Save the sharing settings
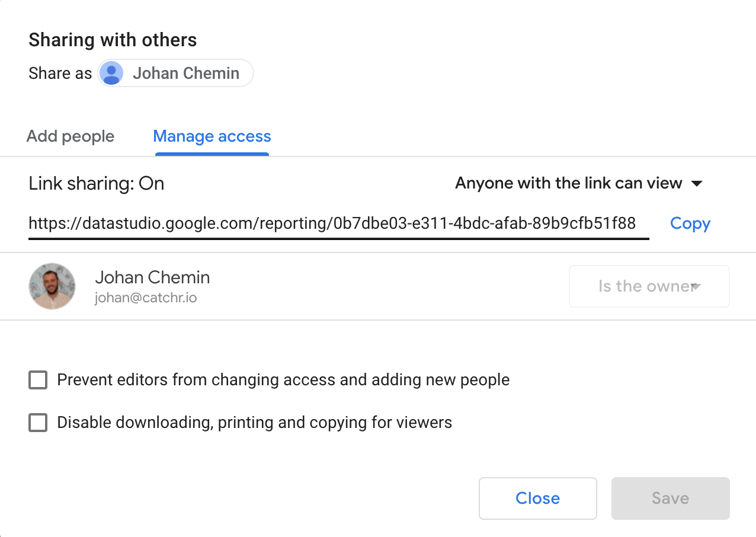The width and height of the screenshot is (756, 537). coord(670,498)
